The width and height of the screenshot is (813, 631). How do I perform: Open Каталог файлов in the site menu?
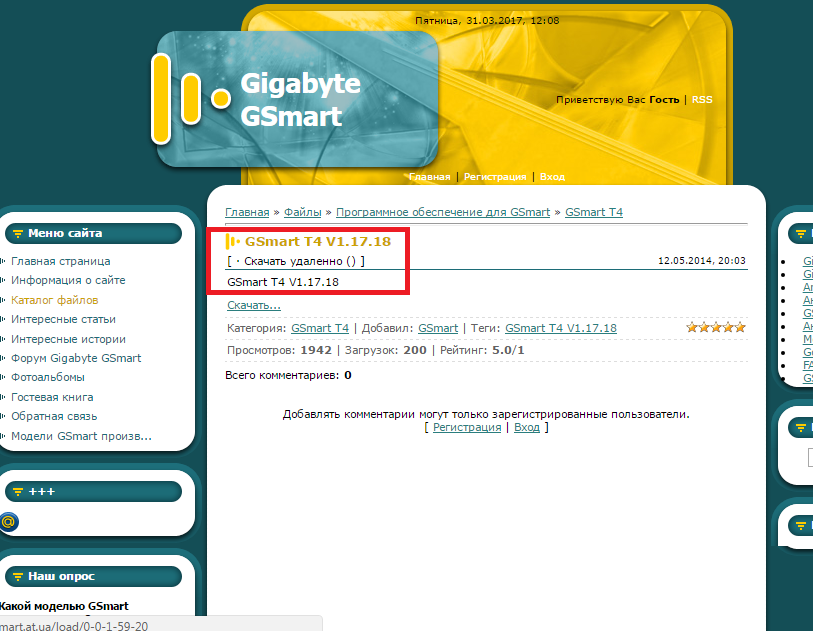(54, 300)
